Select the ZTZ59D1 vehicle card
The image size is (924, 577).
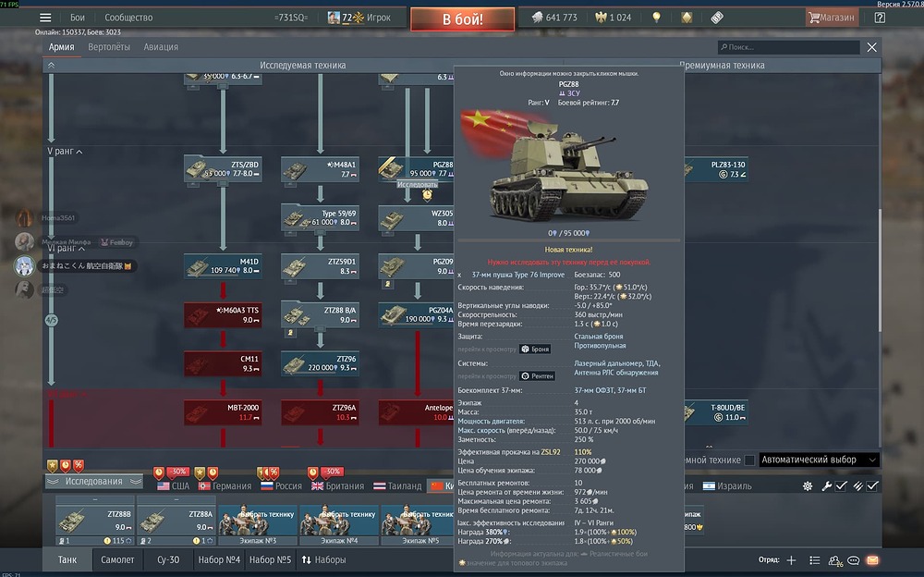coord(320,266)
